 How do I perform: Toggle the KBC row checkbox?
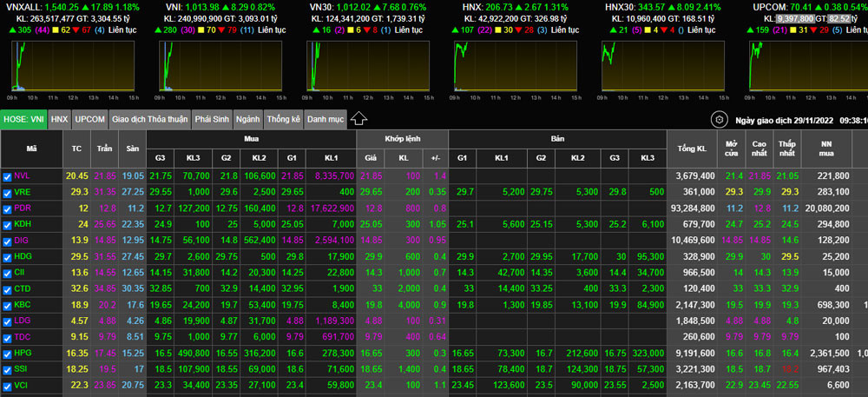tap(7, 305)
